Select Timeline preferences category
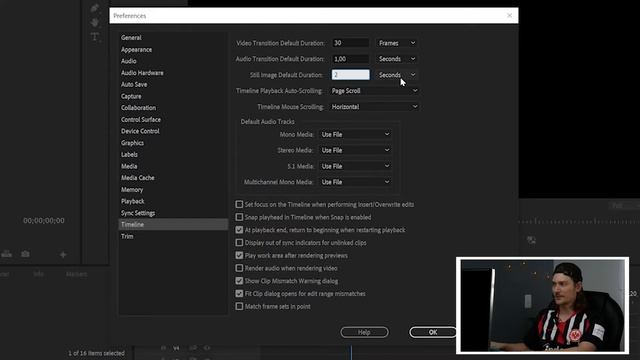 pyautogui.click(x=173, y=224)
